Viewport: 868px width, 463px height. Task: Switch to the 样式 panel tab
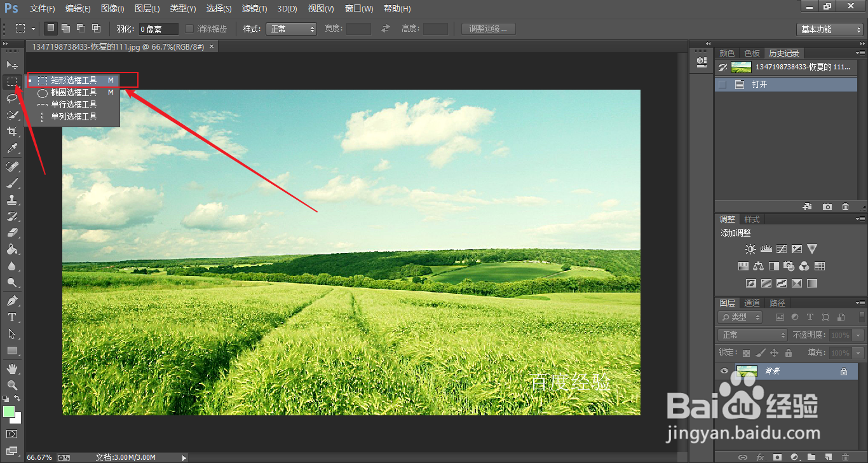click(x=752, y=219)
